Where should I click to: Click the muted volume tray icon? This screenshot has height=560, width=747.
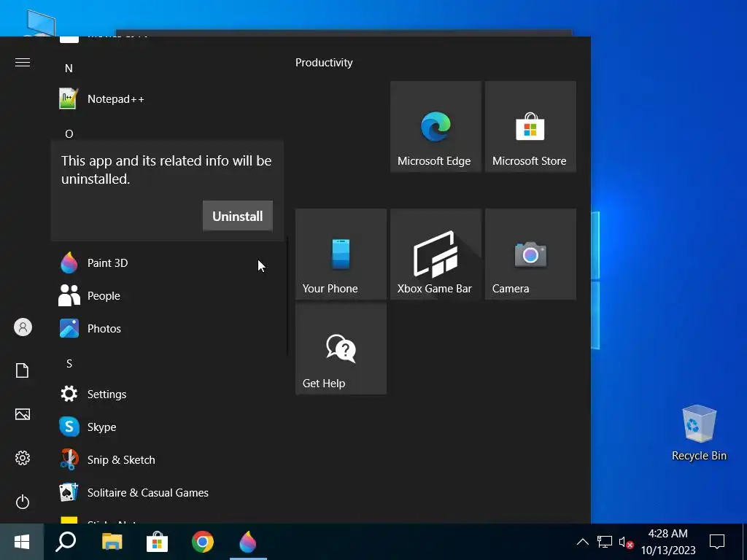coord(625,542)
